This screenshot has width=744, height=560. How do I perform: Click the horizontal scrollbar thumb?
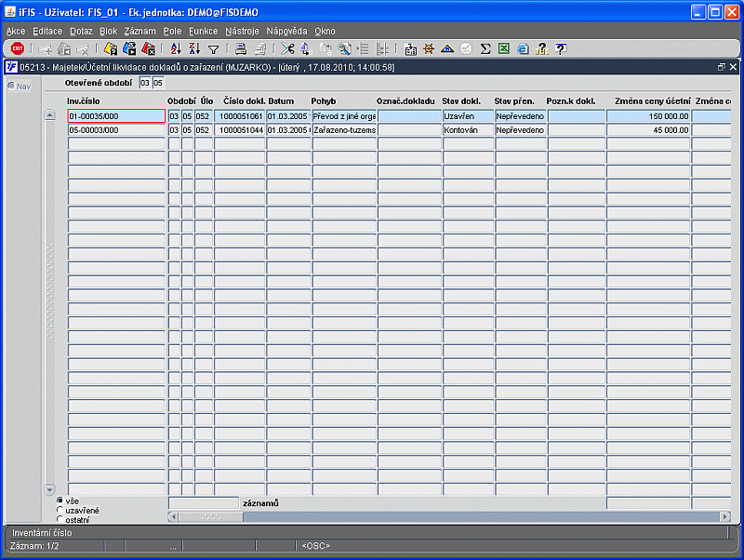tap(211, 516)
